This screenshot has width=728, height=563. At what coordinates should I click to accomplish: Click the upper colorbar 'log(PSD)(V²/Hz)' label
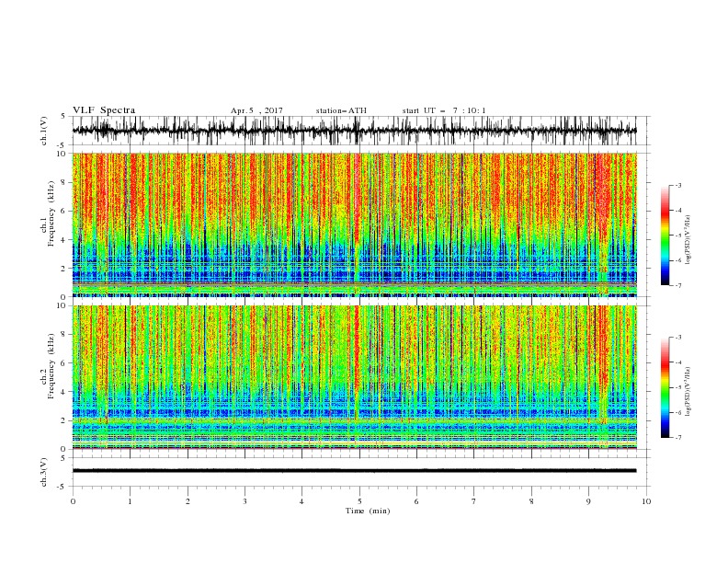688,240
